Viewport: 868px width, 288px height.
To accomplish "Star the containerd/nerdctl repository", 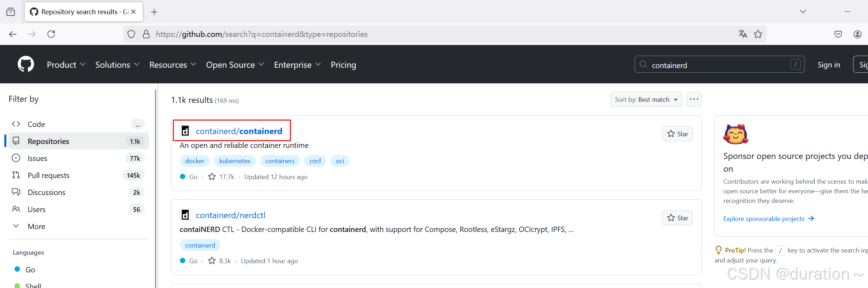I will coord(677,218).
